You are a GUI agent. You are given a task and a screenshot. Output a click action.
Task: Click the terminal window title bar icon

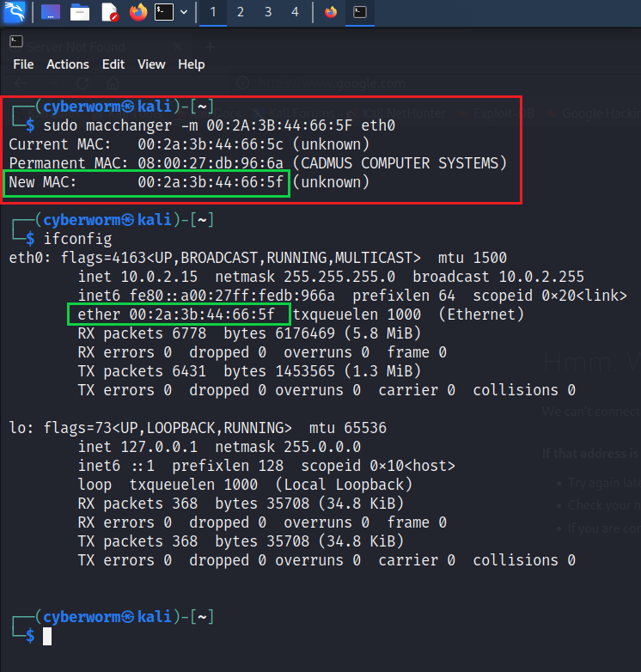point(12,42)
